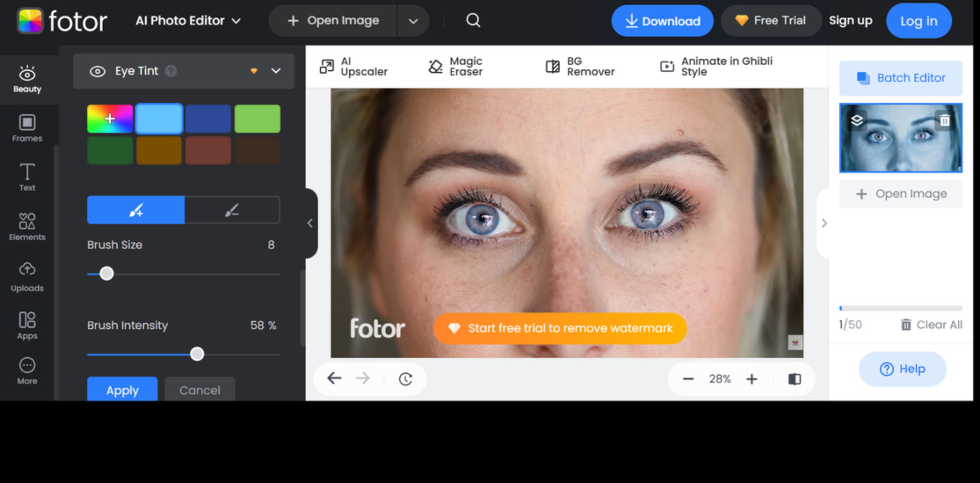Click Start free trial to remove watermark

[x=559, y=328]
